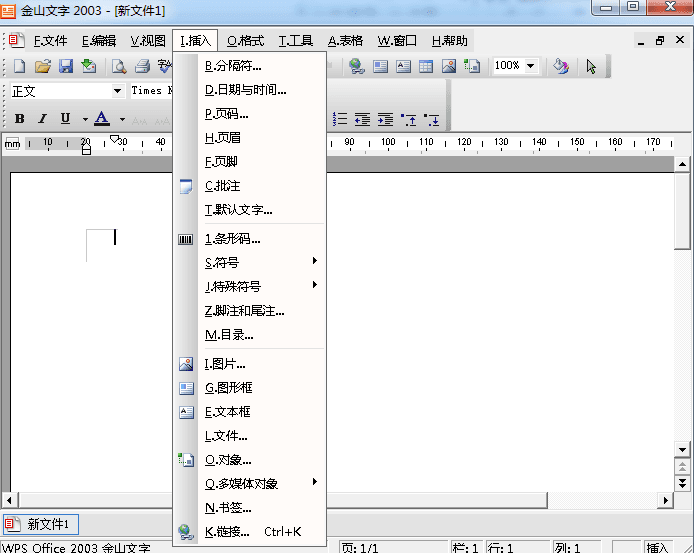
Task: Open the E.编辑 menu
Action: tap(99, 41)
